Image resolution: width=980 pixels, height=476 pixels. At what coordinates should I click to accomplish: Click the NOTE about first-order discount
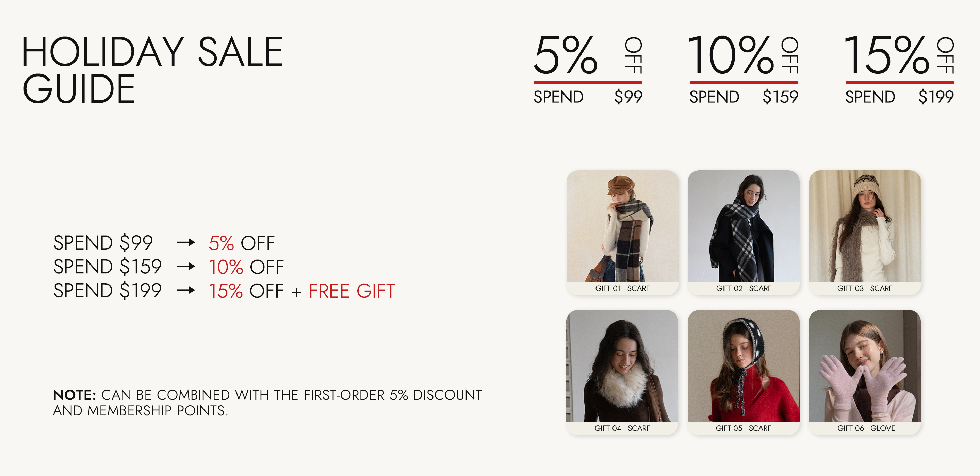tap(267, 403)
